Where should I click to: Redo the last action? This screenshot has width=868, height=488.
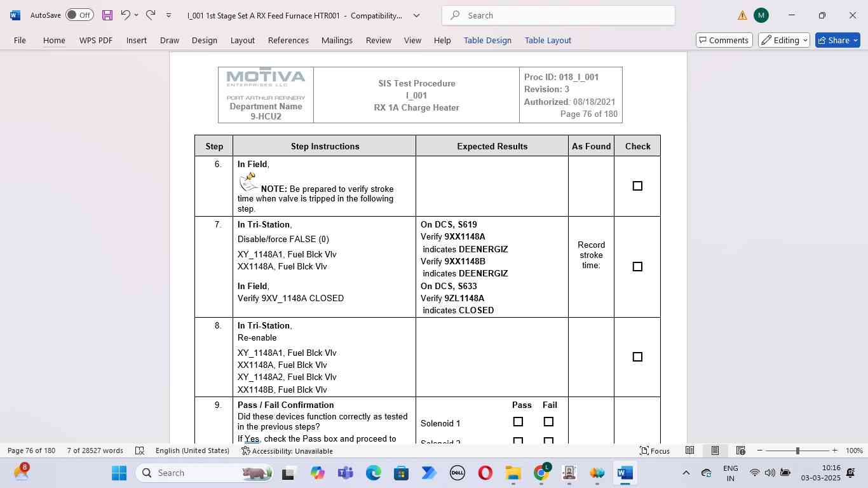point(151,15)
